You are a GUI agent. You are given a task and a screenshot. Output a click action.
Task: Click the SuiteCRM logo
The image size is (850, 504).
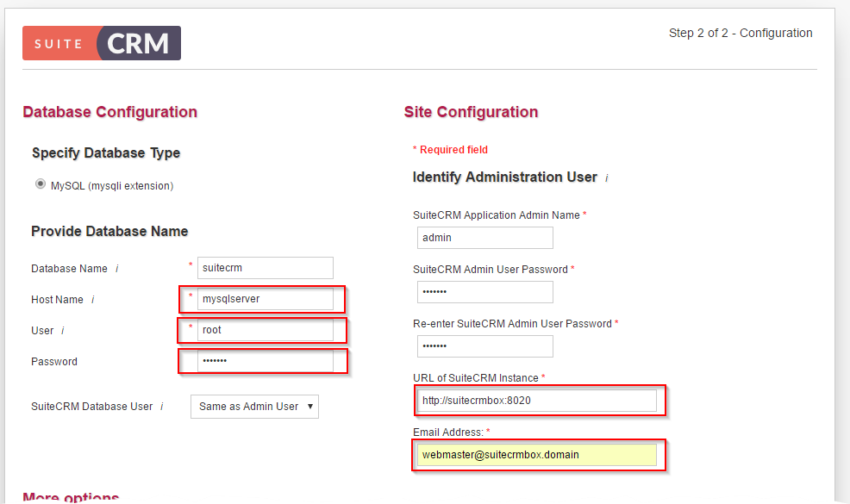102,43
